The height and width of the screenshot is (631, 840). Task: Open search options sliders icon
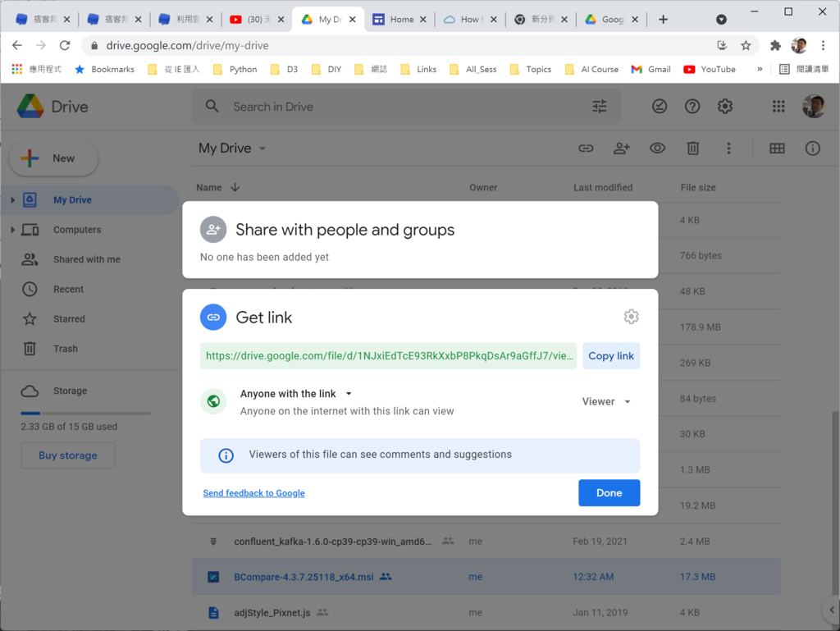pos(600,107)
